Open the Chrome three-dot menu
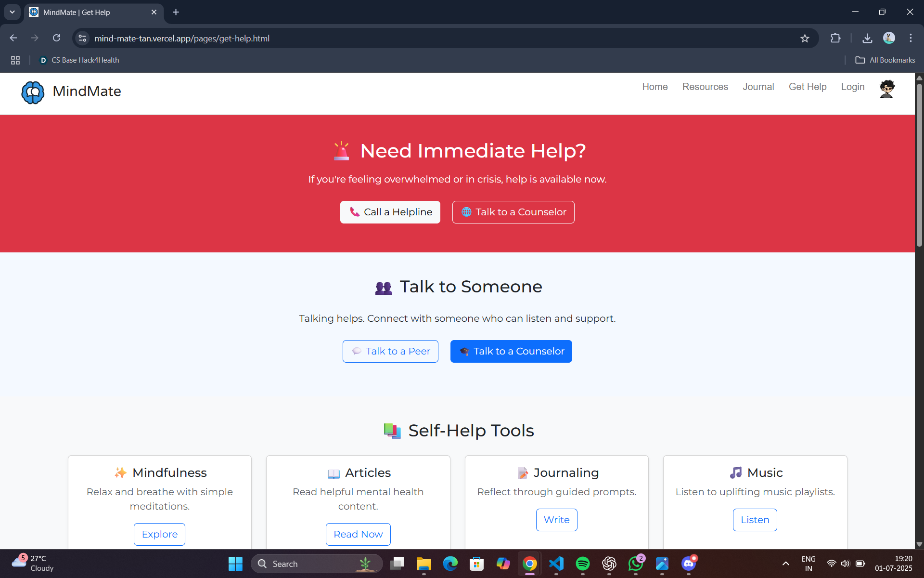Image resolution: width=924 pixels, height=578 pixels. (x=911, y=39)
